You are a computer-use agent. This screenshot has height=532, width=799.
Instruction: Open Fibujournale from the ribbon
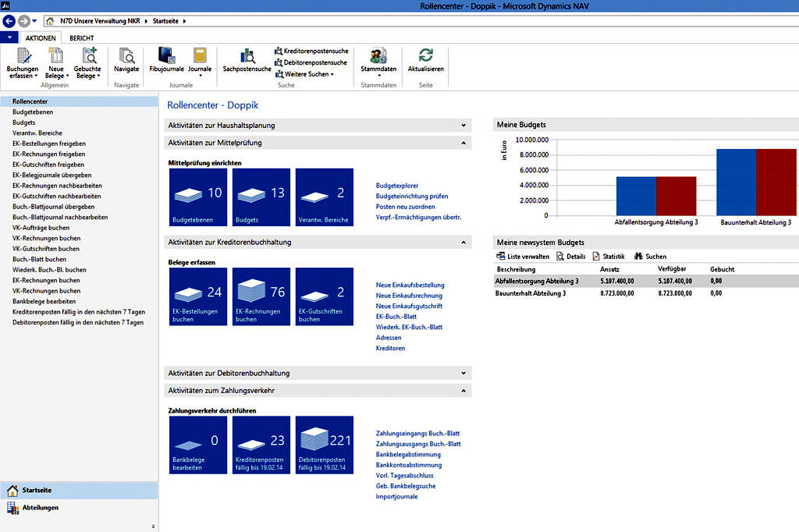[166, 57]
